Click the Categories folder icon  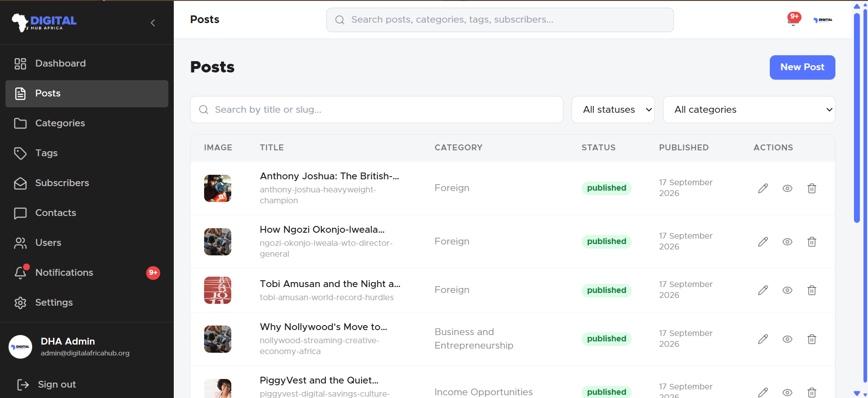click(20, 124)
